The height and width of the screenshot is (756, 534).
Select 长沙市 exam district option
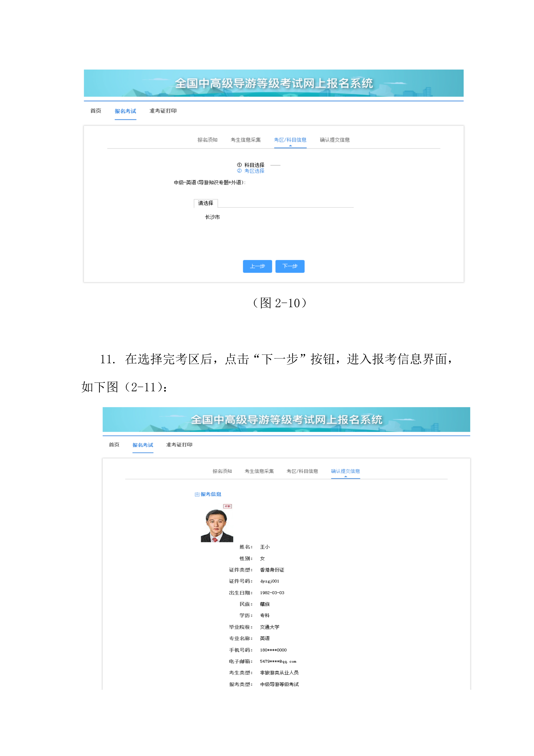(212, 217)
